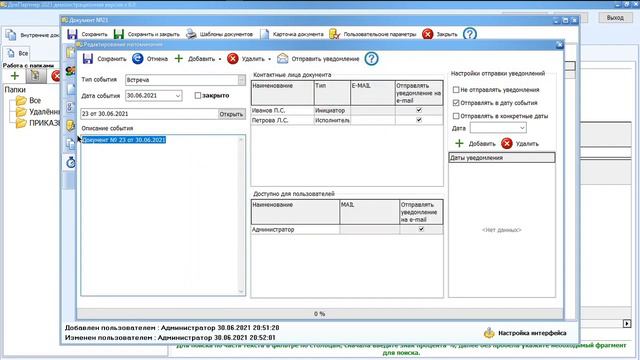Switch to the Все tab in main window
Viewport: 640px width, 360px height.
(18, 53)
